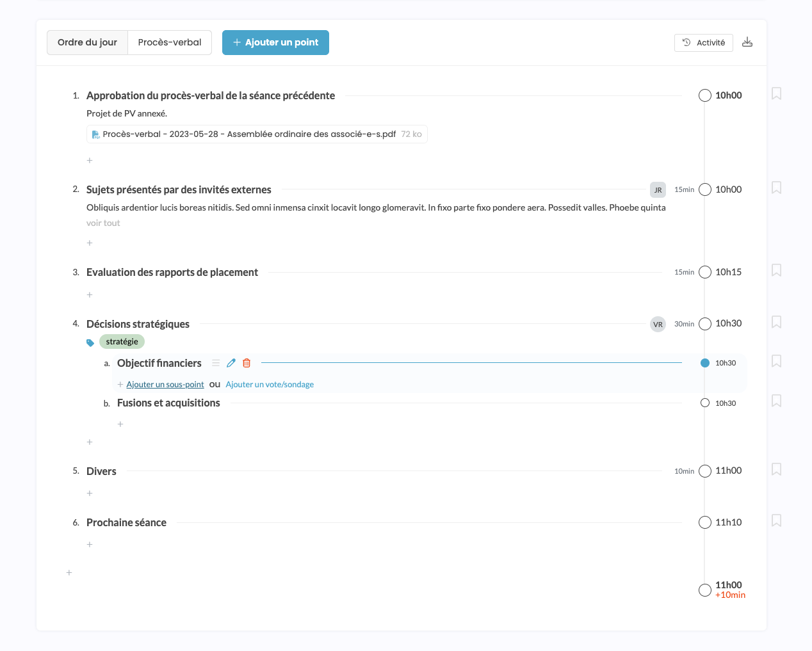Delete Objectif financiers with the trash icon

coord(247,363)
